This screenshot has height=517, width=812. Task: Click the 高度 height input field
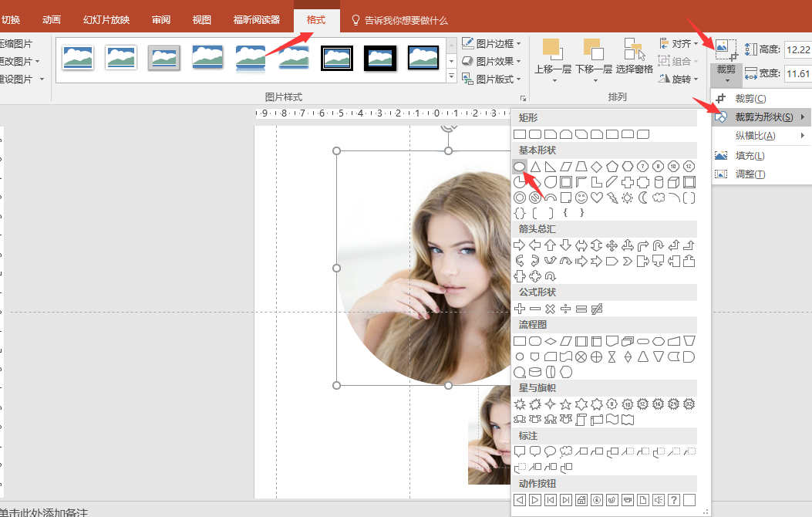pos(797,50)
